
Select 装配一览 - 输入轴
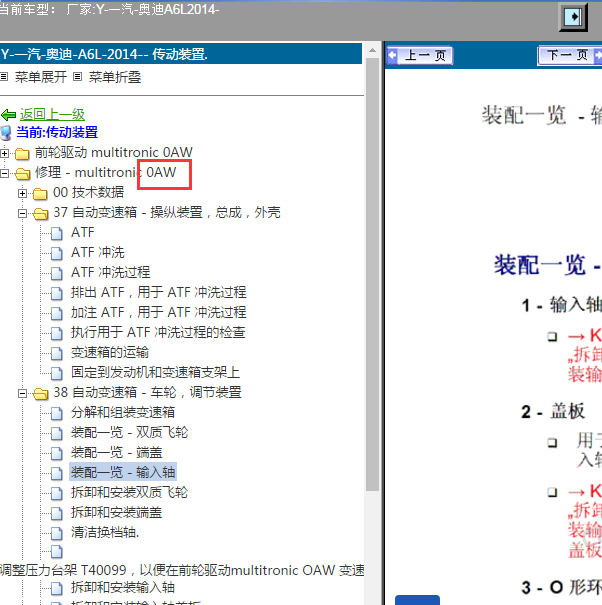(123, 472)
